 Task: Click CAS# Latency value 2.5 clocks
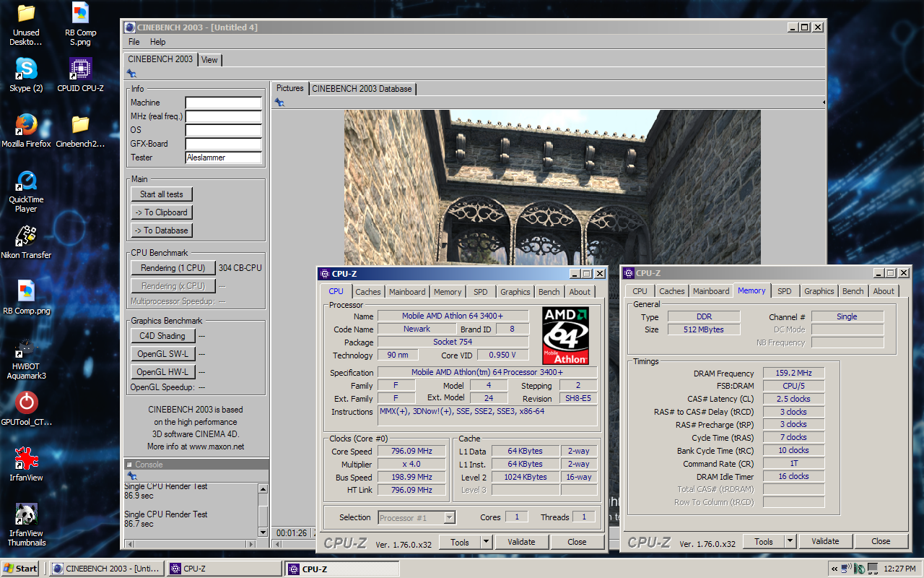pos(793,399)
